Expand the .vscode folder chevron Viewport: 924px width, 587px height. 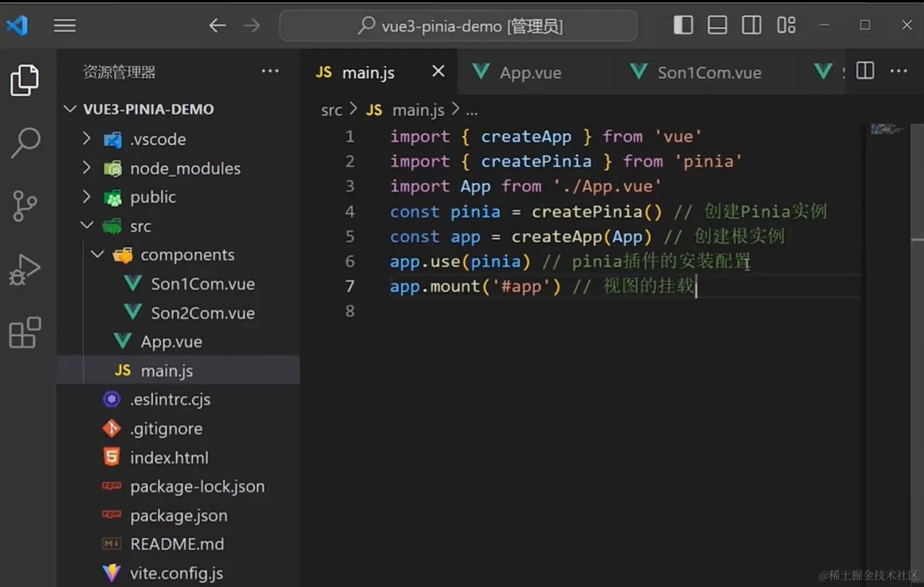point(87,138)
